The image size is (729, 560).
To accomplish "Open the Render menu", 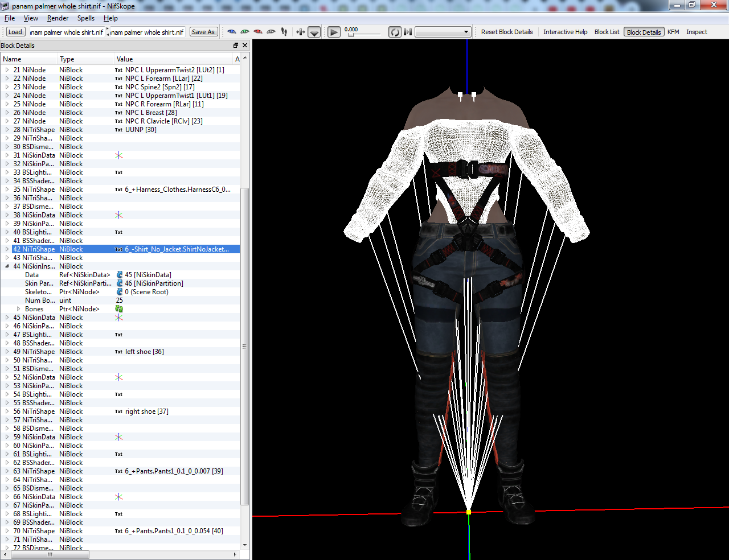I will click(x=58, y=18).
